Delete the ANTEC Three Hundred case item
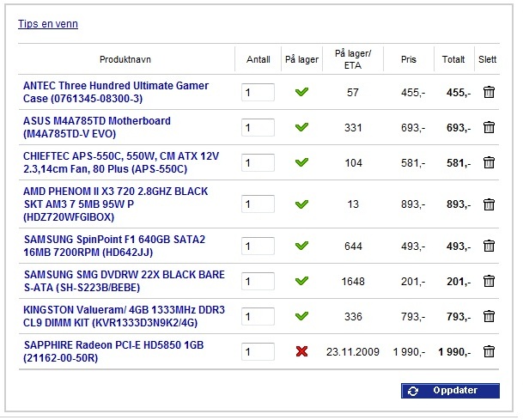 (489, 92)
